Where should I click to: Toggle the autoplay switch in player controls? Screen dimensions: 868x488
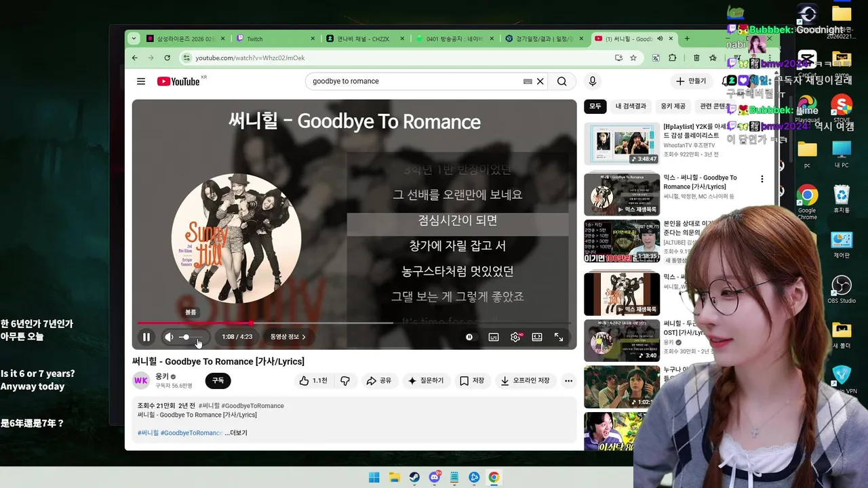(469, 337)
